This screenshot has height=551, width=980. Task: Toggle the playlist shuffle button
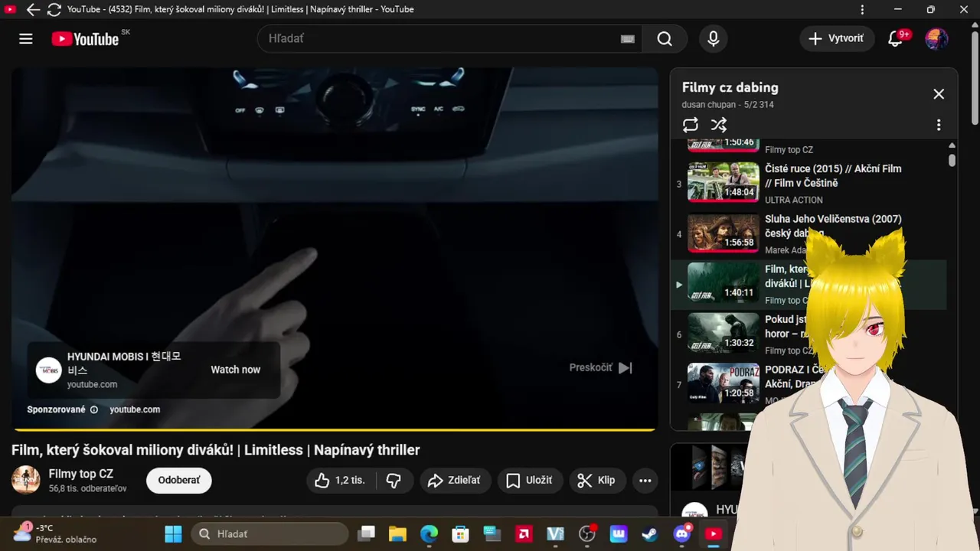coord(719,125)
